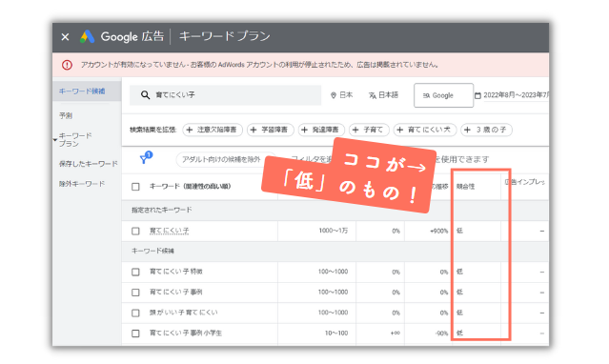The height and width of the screenshot is (364, 609).
Task: Click plus icon on 学習障害 chip
Action: [254, 130]
